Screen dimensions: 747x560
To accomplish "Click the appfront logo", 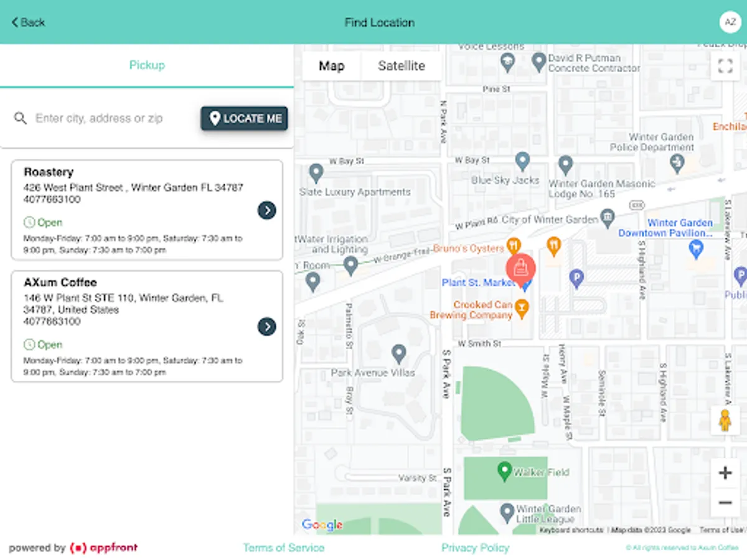I will (103, 548).
